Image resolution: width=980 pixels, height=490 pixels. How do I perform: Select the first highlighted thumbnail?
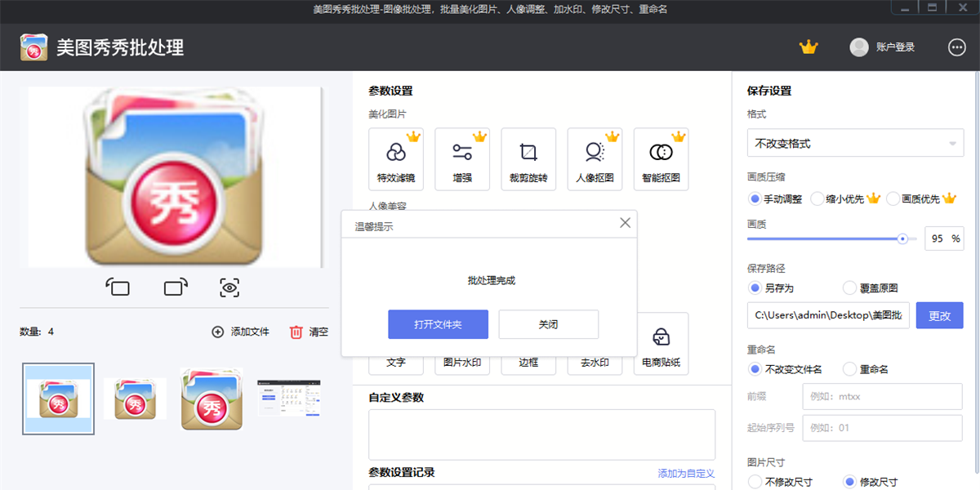point(58,399)
